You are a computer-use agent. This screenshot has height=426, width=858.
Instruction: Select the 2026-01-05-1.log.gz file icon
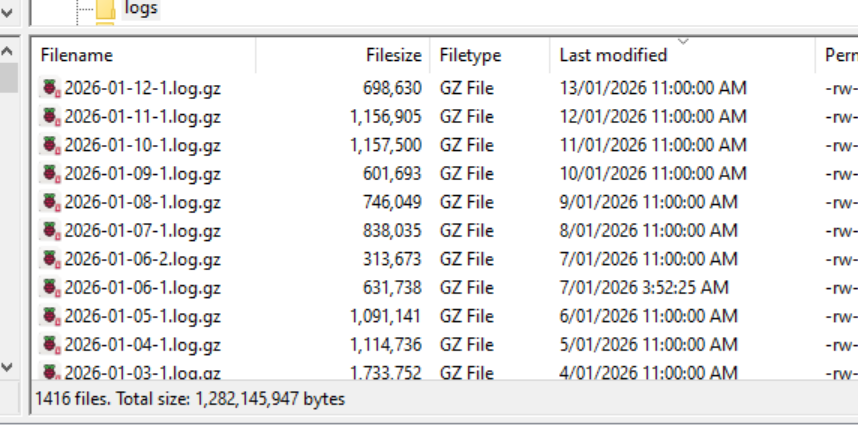[50, 316]
